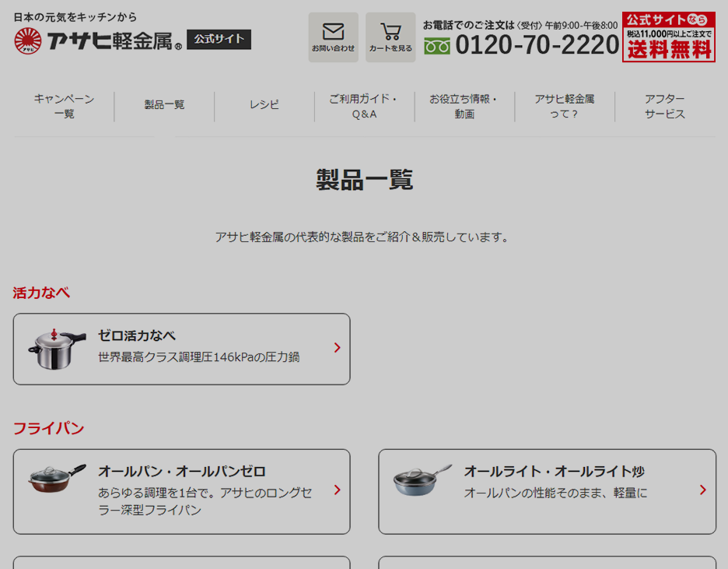This screenshot has width=728, height=569.
Task: Open the アサヒ軽金属って？ menu item
Action: [x=565, y=107]
